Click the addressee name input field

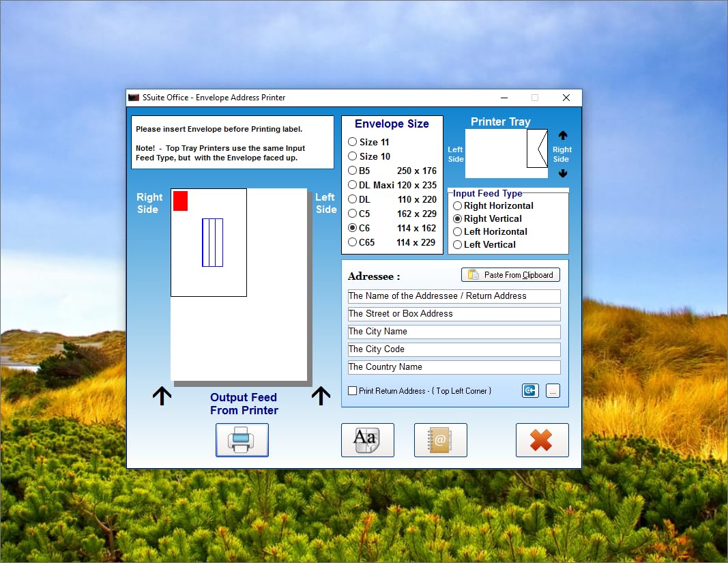tap(454, 296)
